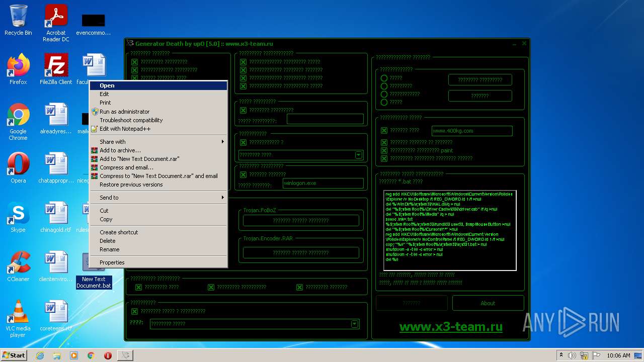Open the Firefox desktop shortcut
644x362 pixels.
pyautogui.click(x=18, y=69)
